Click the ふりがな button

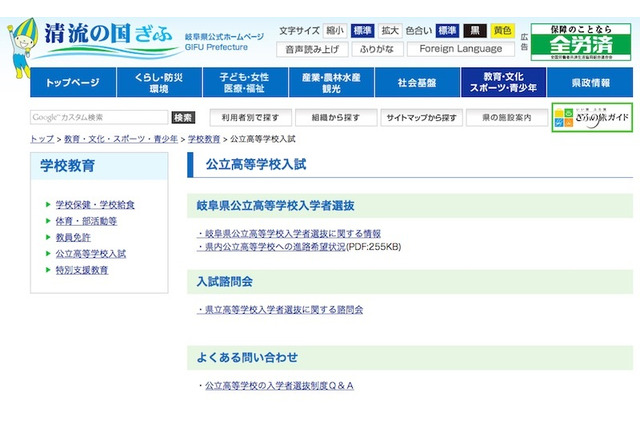click(377, 49)
